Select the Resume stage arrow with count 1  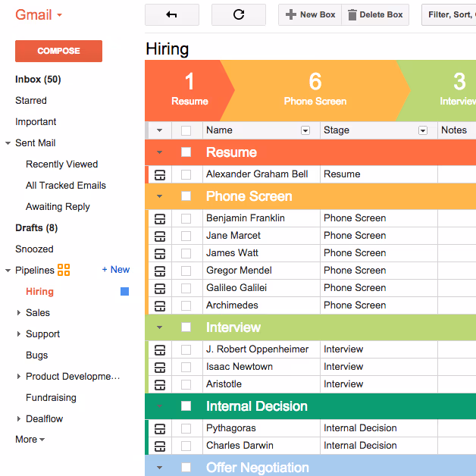189,90
